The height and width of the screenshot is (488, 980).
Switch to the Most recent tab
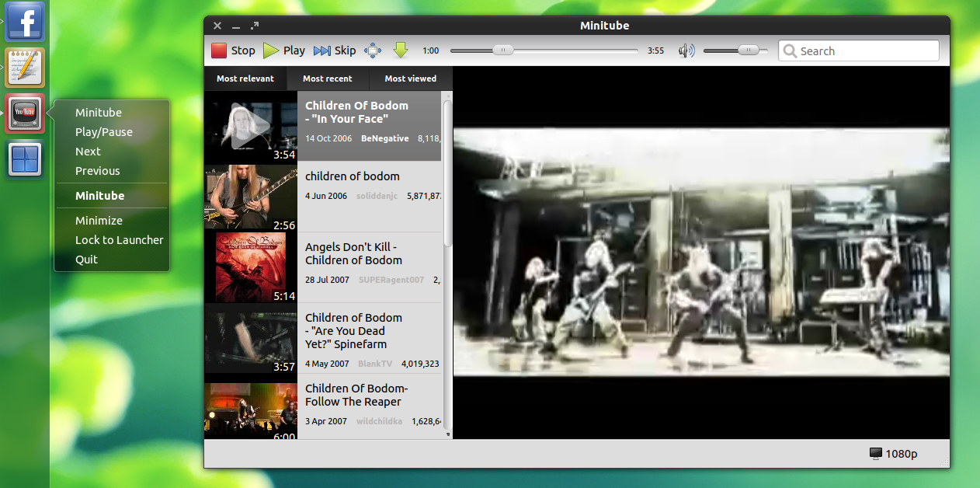(328, 78)
